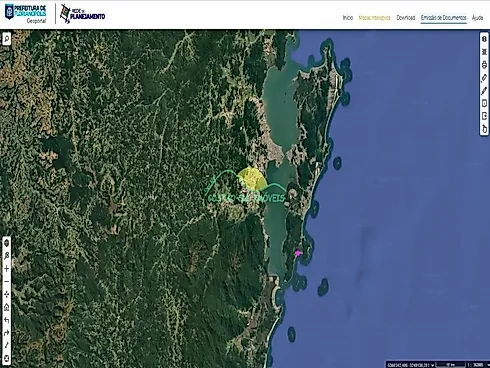Click the pink marker on the map
Image resolution: width=490 pixels, height=368 pixels.
tap(298, 253)
